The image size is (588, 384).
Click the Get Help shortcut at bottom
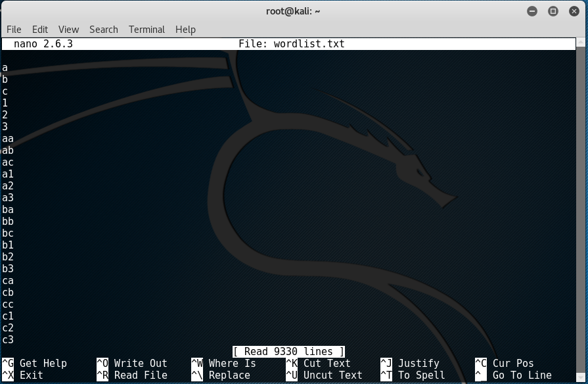pos(43,363)
